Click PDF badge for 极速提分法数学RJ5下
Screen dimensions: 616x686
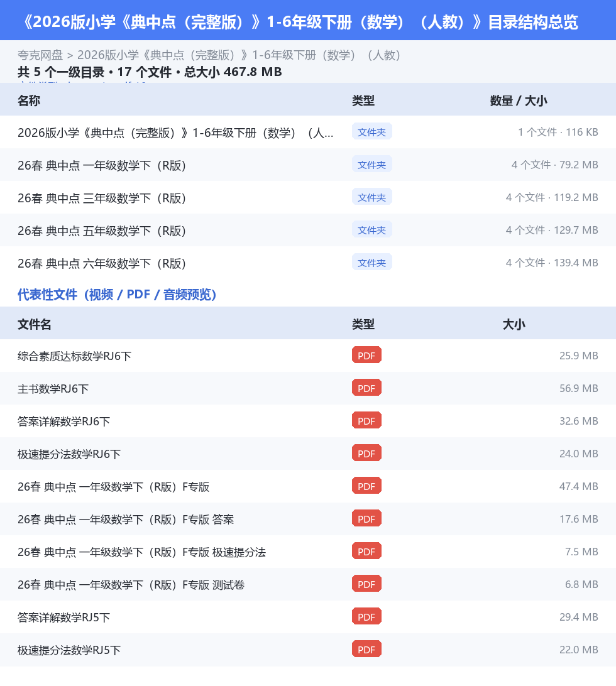pos(367,650)
